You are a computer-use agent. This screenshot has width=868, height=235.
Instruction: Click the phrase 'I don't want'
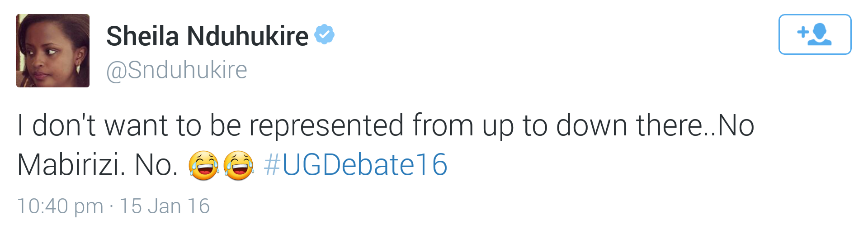pos(93,125)
